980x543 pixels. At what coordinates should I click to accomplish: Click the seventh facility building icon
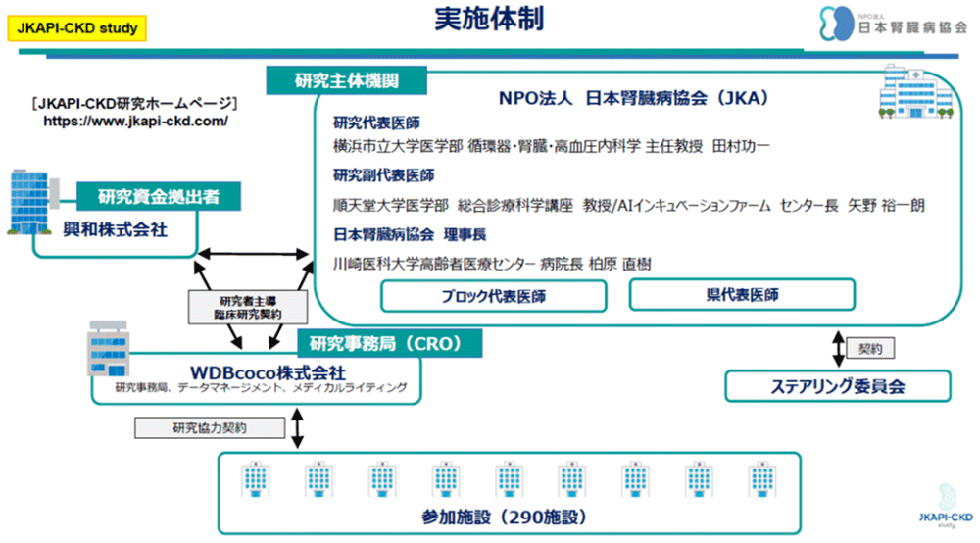point(636,480)
